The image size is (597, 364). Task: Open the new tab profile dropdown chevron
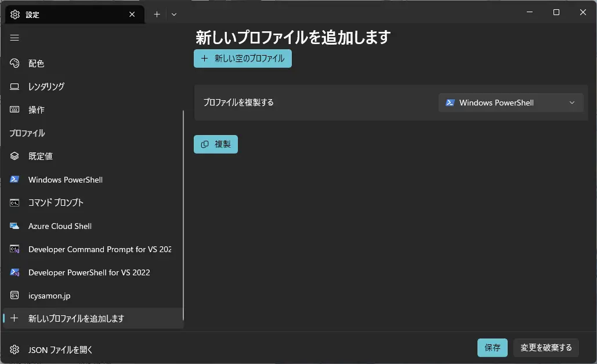(174, 14)
